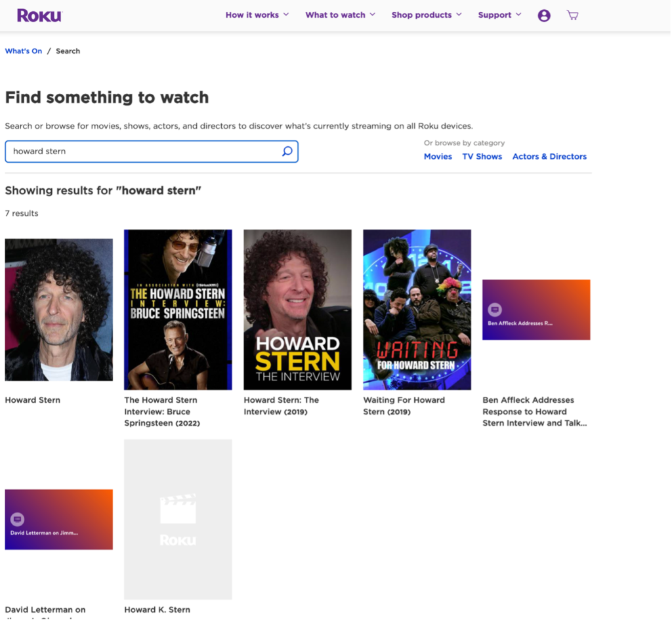Screen dimensions: 672x620
Task: Click the howard stern search field
Action: click(152, 152)
